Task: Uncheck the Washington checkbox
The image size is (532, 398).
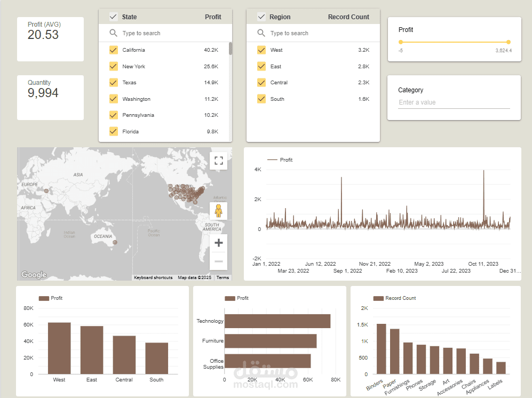Action: point(113,99)
